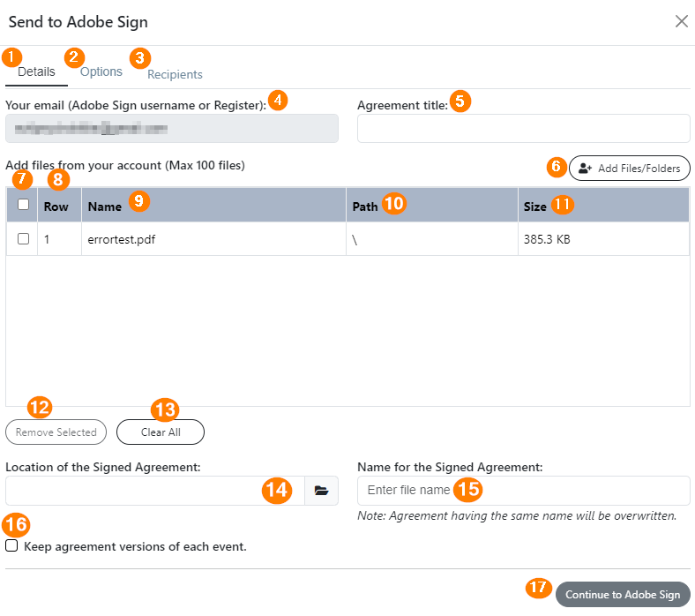Continue to Adobe Sign
The height and width of the screenshot is (616, 695).
(x=623, y=594)
